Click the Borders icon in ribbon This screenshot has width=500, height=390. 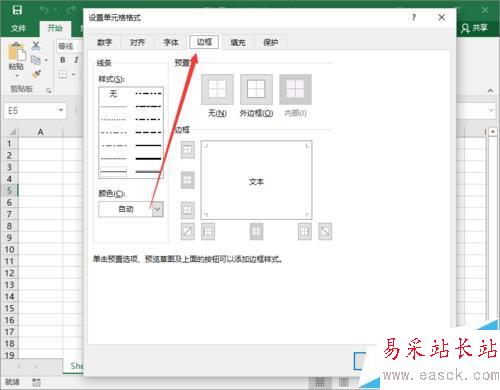point(63,74)
